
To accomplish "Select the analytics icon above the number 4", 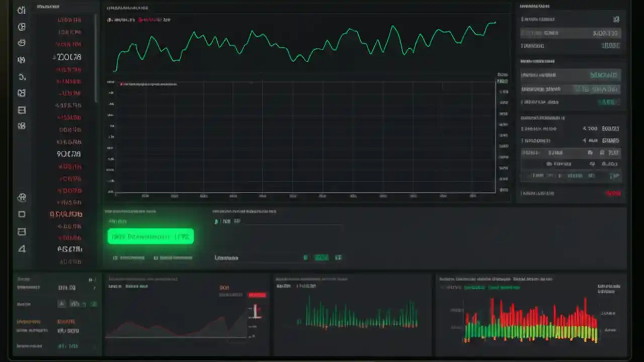I will pos(21,232).
